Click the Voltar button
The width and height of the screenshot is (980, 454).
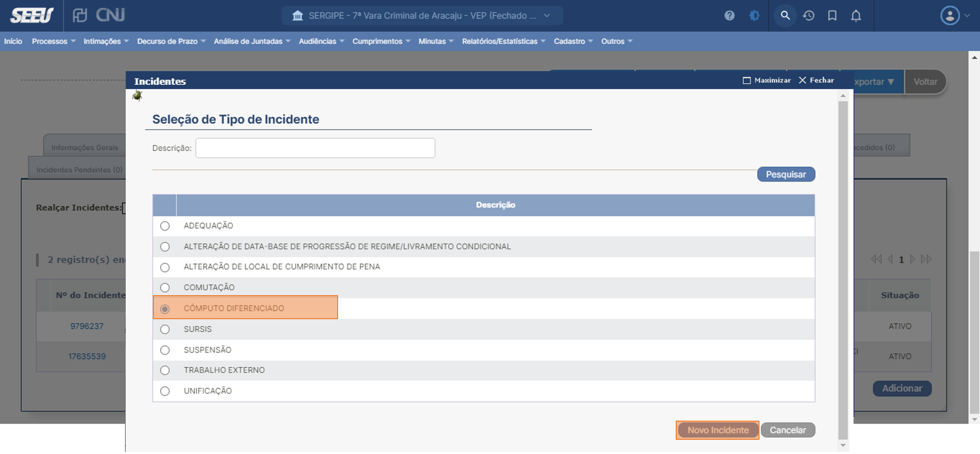925,82
